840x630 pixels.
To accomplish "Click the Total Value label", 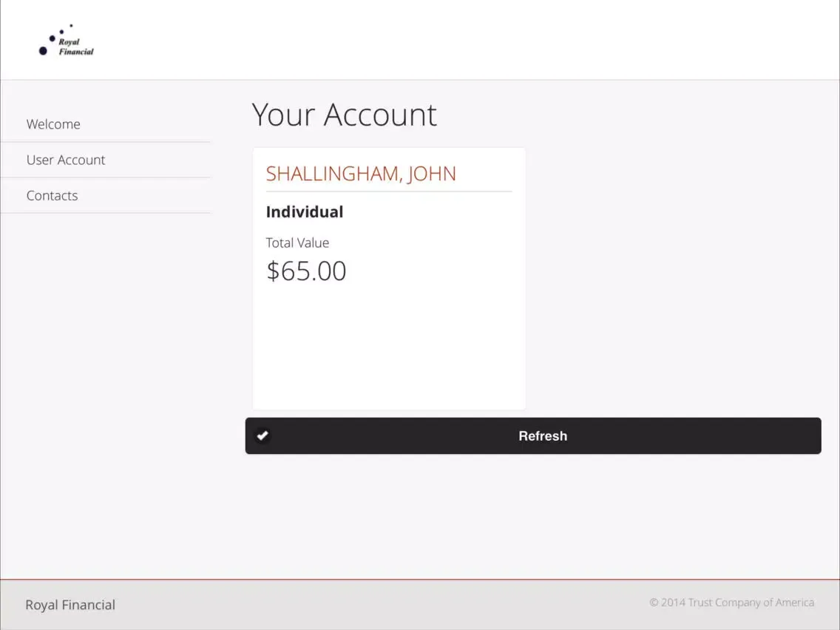I will (297, 243).
